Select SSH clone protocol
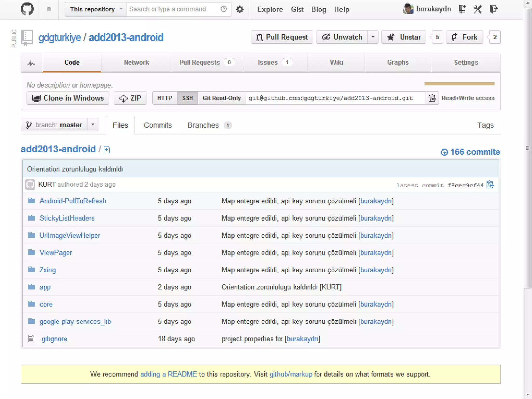The image size is (532, 399). (188, 98)
